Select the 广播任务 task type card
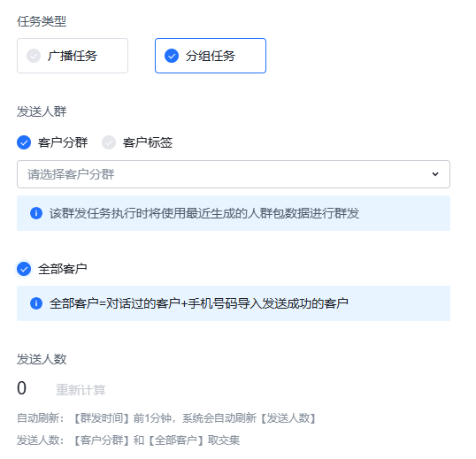The image size is (476, 459). [x=73, y=56]
